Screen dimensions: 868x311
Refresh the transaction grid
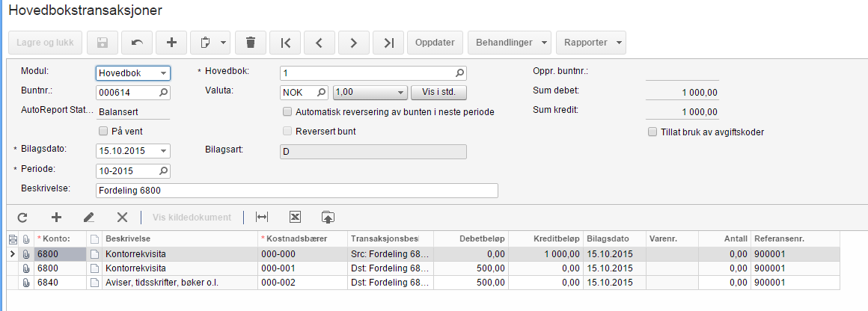click(22, 217)
